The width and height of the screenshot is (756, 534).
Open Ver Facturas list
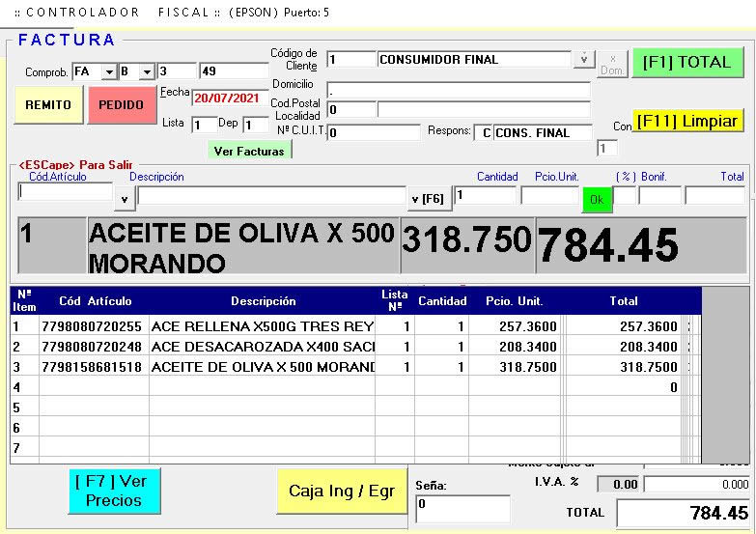[x=249, y=151]
